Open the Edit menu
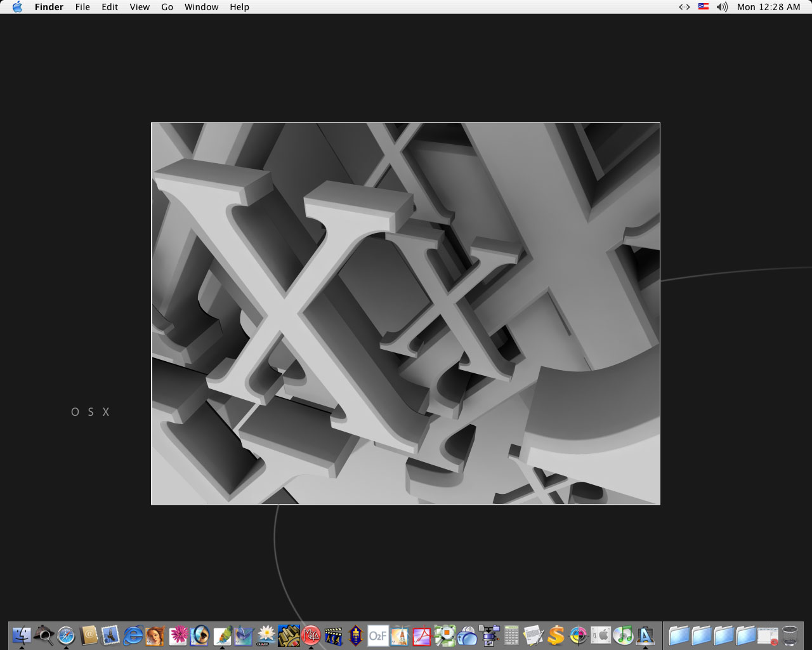The image size is (812, 650). tap(110, 7)
